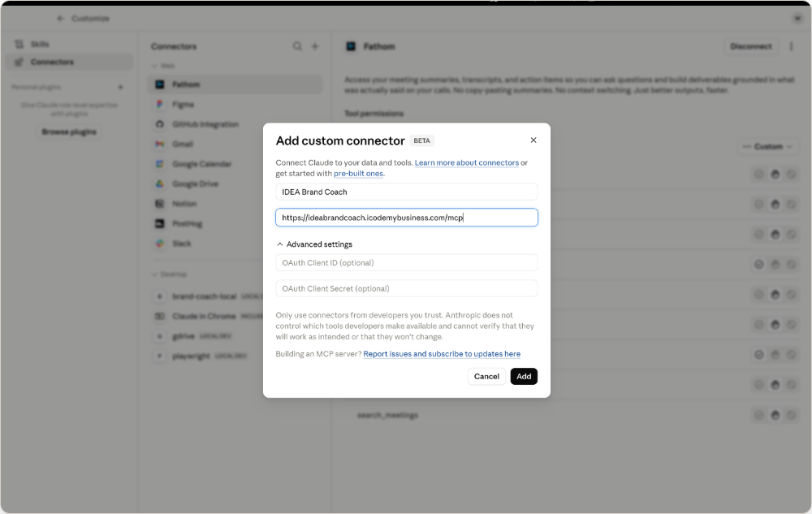
Task: Close the Add custom connector dialog
Action: (533, 140)
